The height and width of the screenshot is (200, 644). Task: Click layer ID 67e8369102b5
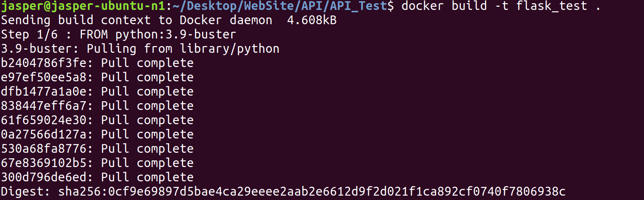pos(43,163)
